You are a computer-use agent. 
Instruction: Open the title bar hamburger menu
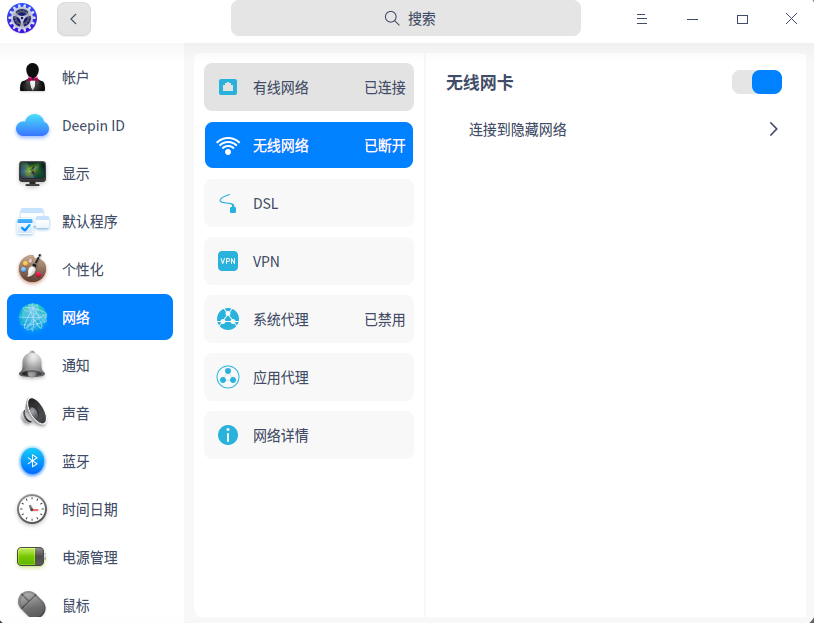tap(642, 19)
